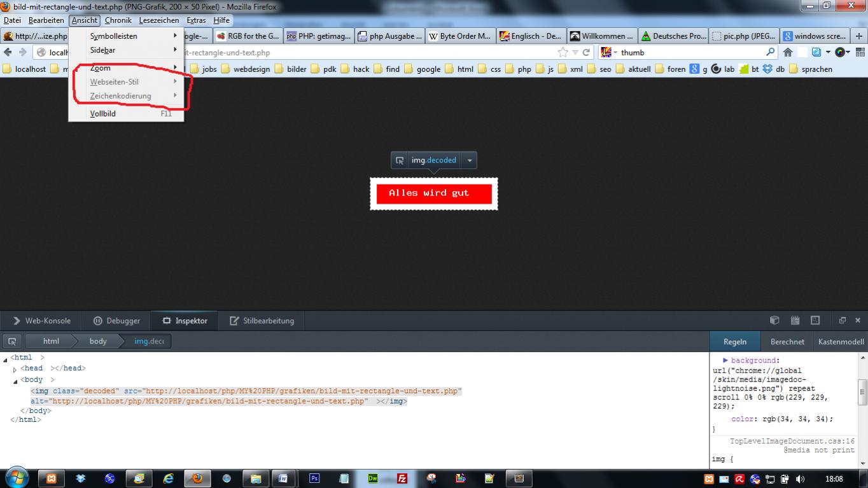Bookmark this page using the star icon
This screenshot has height=488, width=868.
[563, 53]
